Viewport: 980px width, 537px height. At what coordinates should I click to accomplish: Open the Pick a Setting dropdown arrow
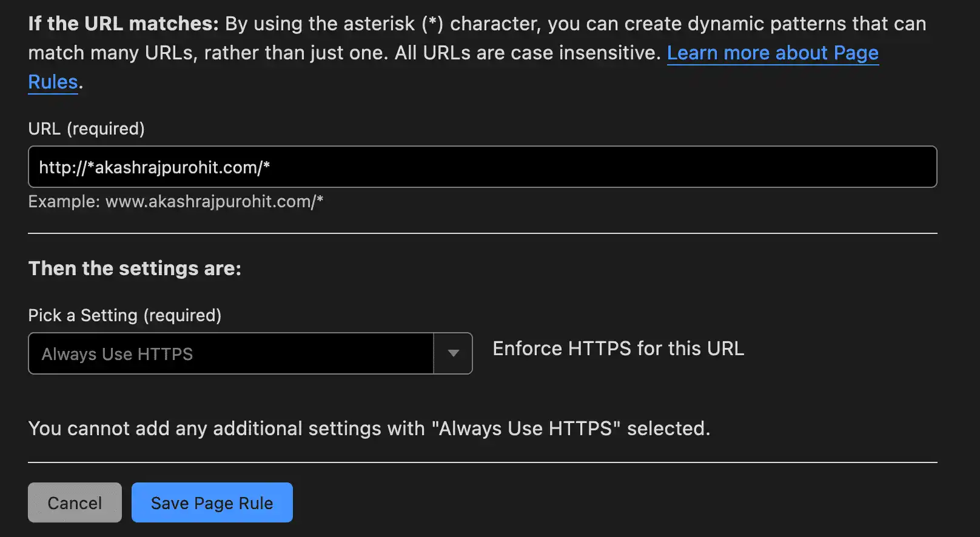(x=453, y=353)
